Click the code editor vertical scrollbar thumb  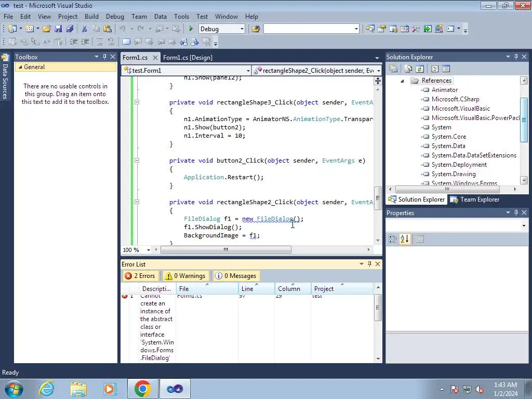point(378,198)
